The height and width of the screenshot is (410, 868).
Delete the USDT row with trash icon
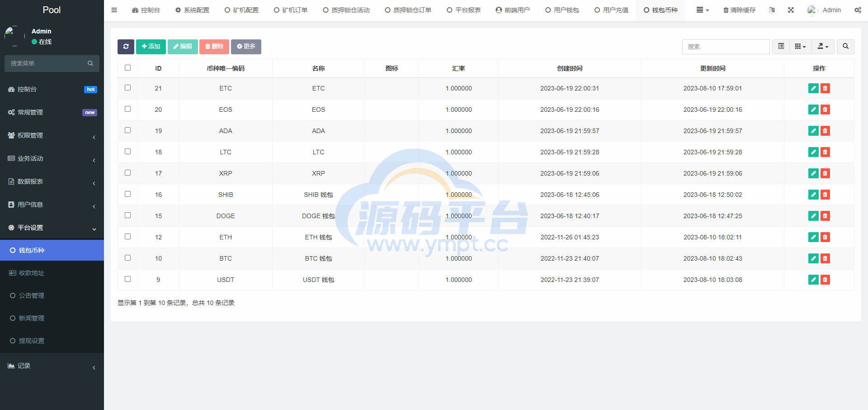[825, 280]
